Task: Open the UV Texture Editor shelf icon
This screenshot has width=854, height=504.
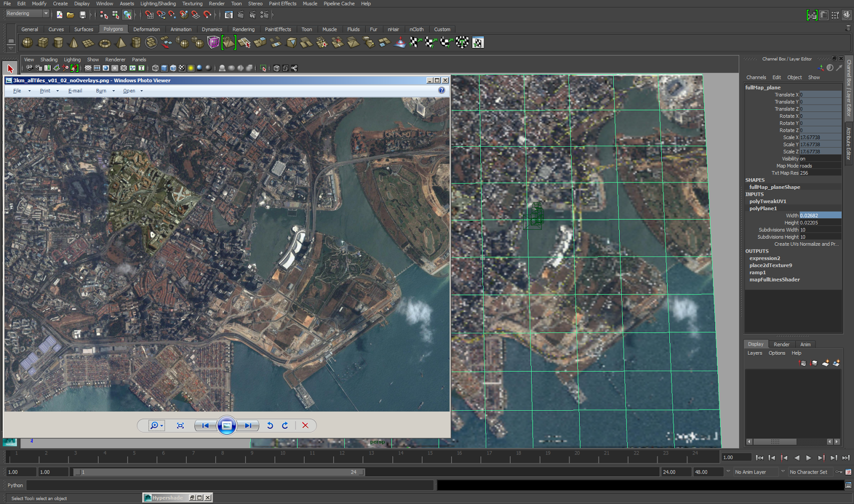Action: (478, 43)
